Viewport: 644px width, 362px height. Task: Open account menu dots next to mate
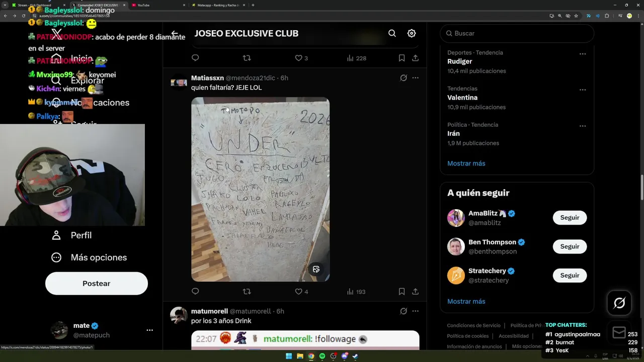tap(149, 330)
